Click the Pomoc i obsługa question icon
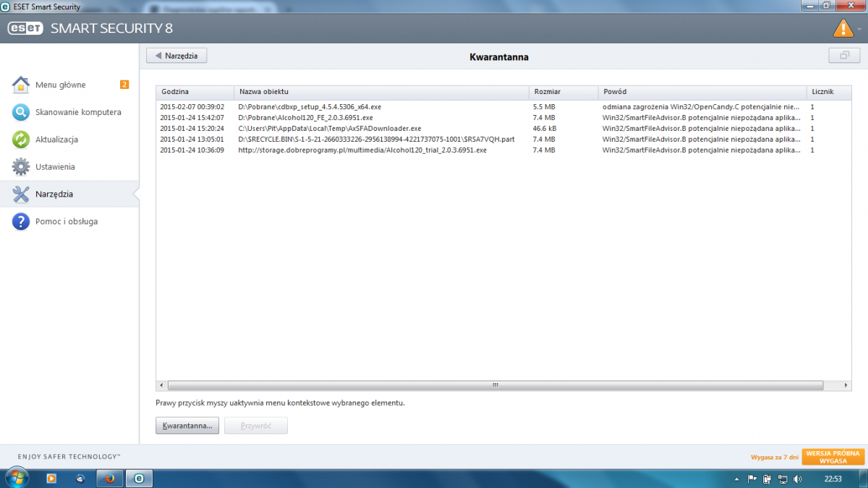This screenshot has width=868, height=488. click(21, 221)
